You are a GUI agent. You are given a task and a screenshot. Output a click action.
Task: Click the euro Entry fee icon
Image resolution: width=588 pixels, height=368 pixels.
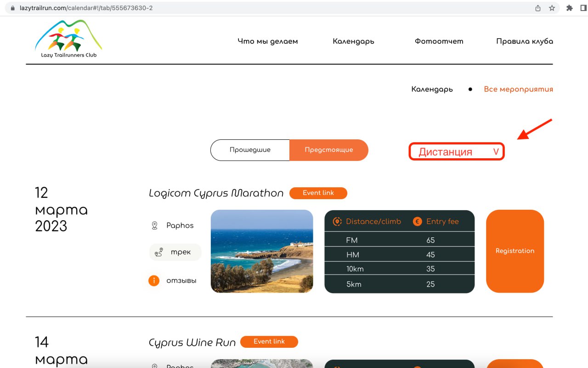(417, 221)
